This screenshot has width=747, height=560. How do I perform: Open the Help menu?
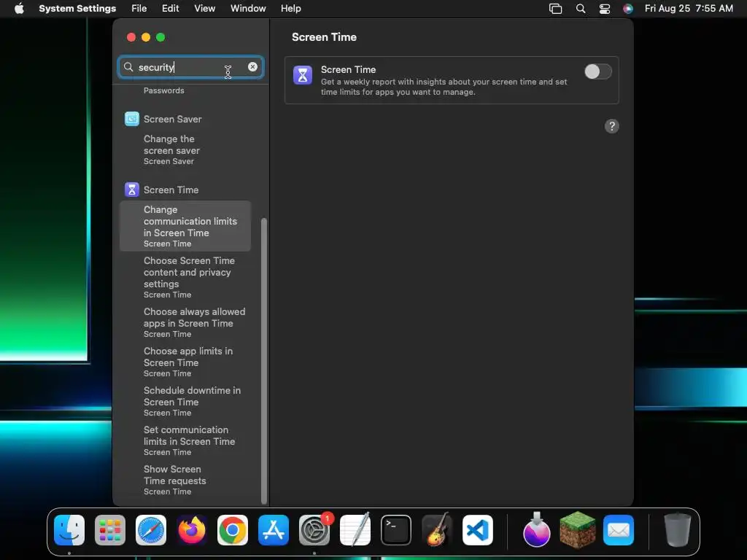coord(290,9)
